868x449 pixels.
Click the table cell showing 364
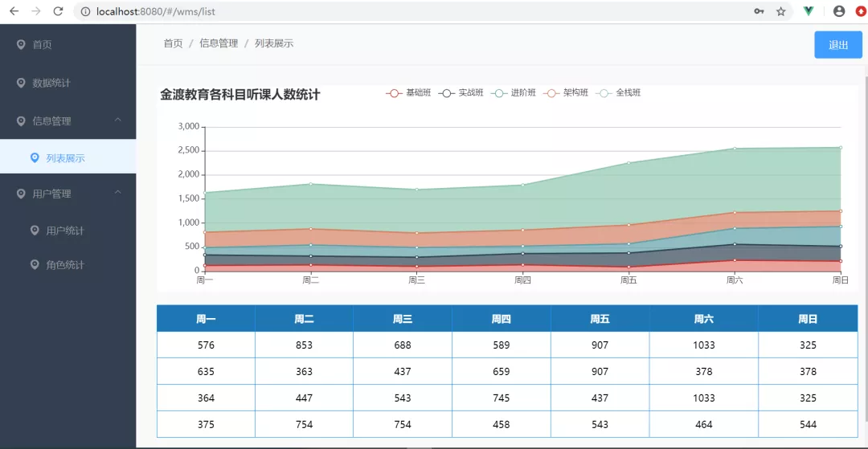click(x=206, y=398)
